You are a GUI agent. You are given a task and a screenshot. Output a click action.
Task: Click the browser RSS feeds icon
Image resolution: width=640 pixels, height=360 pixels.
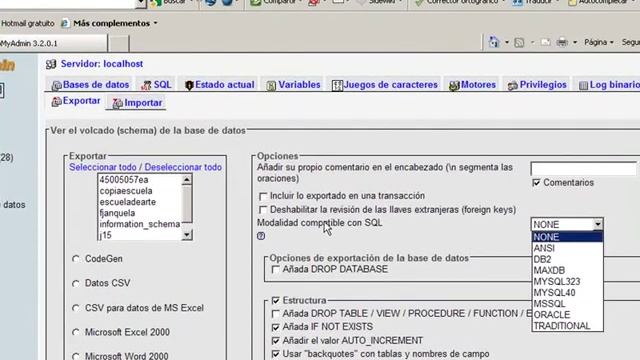click(519, 42)
